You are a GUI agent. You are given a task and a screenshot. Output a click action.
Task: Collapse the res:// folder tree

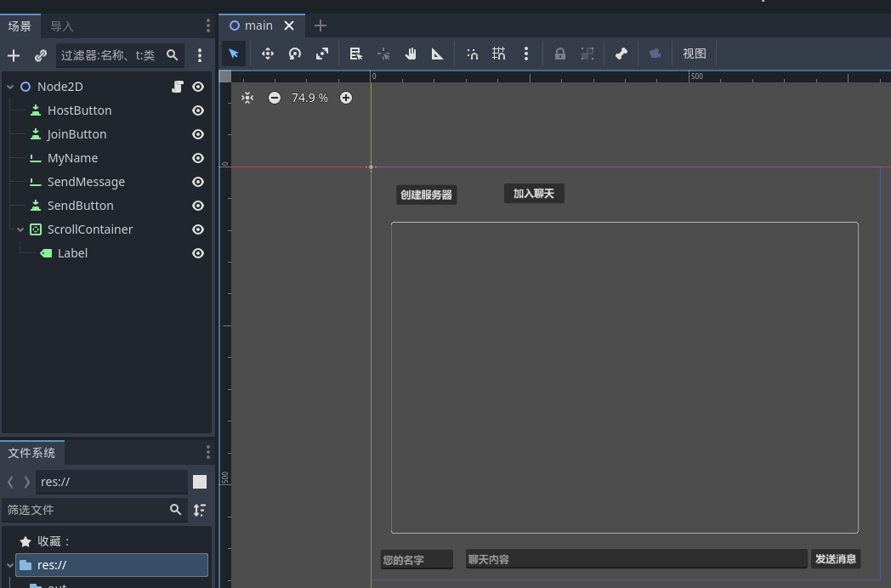click(9, 565)
